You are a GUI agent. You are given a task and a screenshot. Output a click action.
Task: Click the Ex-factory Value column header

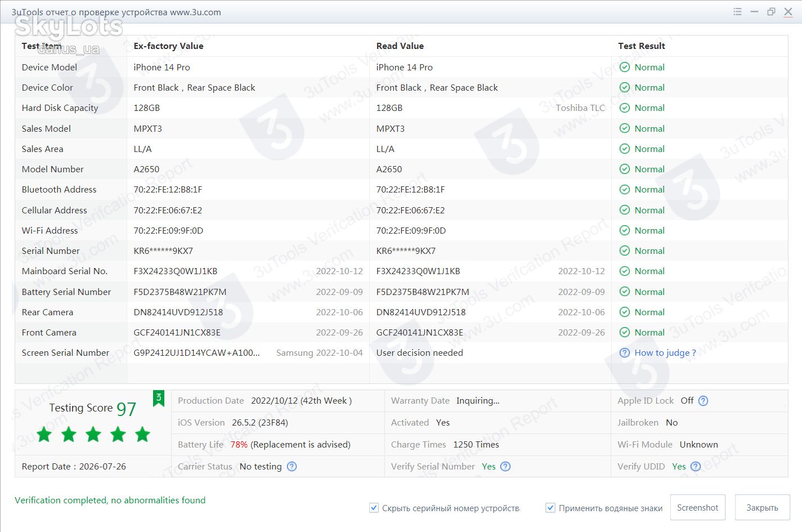click(x=168, y=46)
